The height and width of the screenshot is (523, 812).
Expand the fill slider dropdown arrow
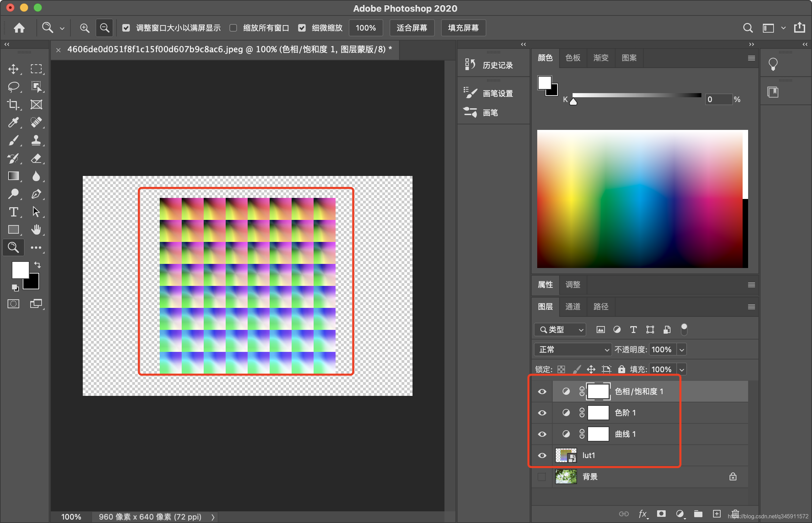[x=682, y=370]
